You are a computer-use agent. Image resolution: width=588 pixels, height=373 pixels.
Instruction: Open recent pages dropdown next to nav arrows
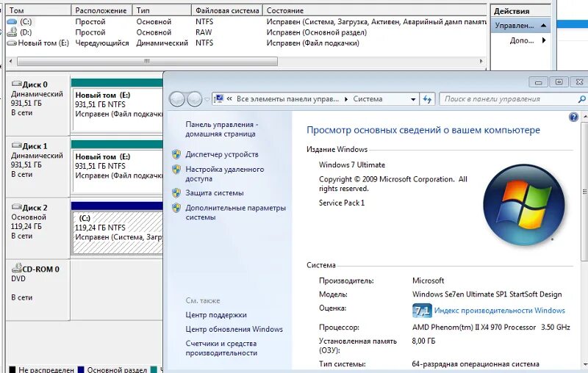[207, 99]
